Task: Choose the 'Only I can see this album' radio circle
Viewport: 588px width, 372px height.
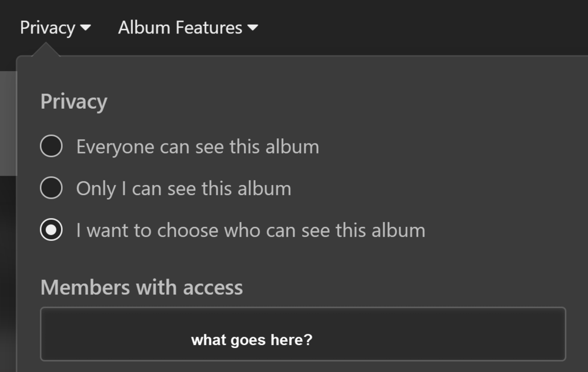Action: (51, 188)
